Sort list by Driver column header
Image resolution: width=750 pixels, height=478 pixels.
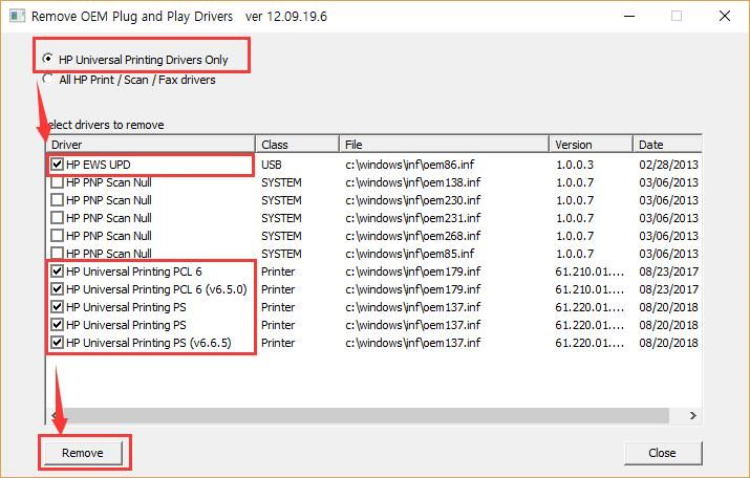click(x=151, y=145)
